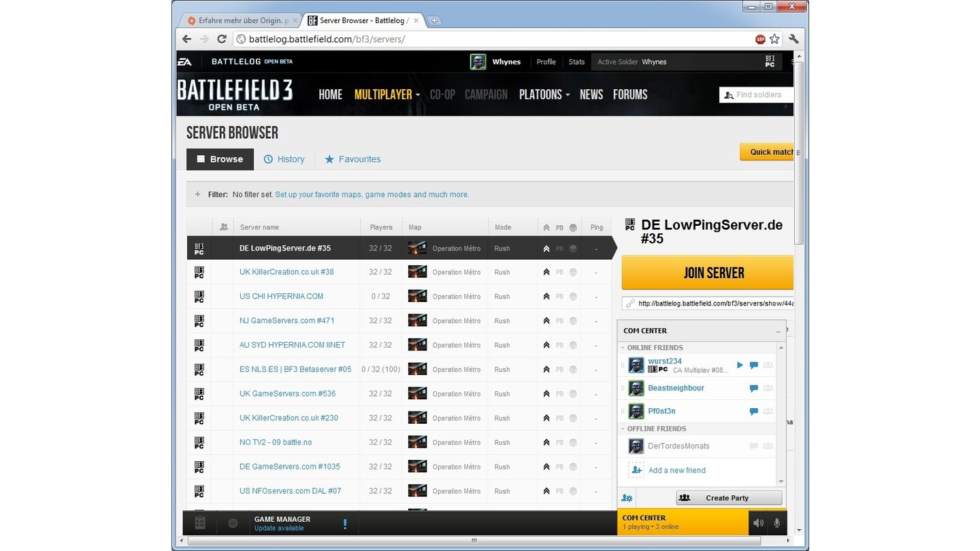
Task: Open Profile link in top bar
Action: click(x=546, y=62)
